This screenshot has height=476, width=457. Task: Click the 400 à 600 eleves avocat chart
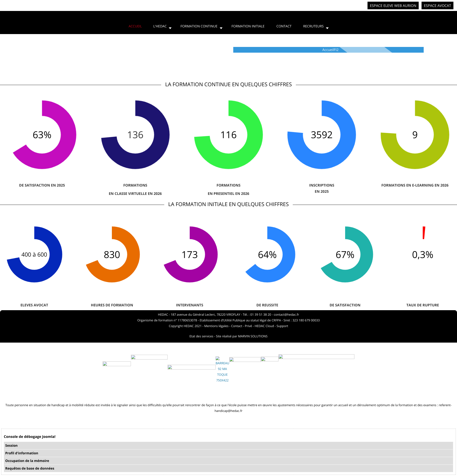[34, 254]
